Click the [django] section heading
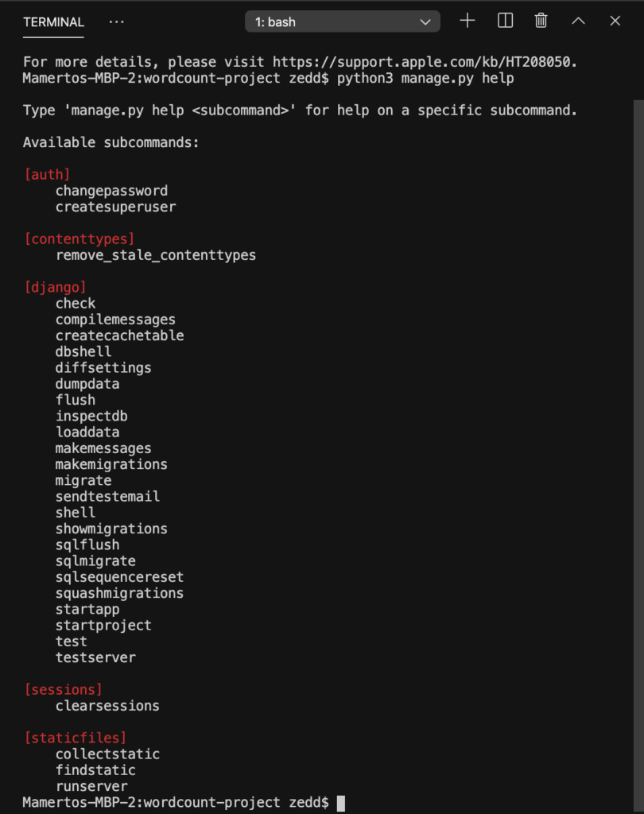The height and width of the screenshot is (814, 644). tap(55, 287)
